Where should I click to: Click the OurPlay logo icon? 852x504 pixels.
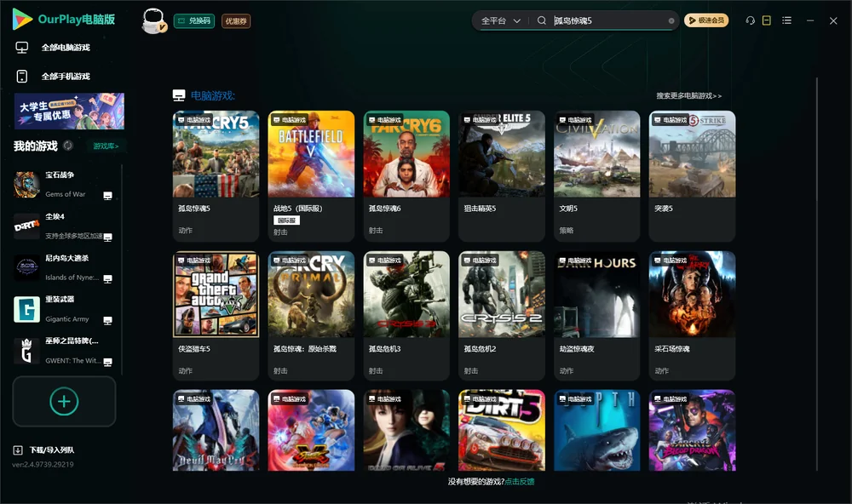[22, 19]
